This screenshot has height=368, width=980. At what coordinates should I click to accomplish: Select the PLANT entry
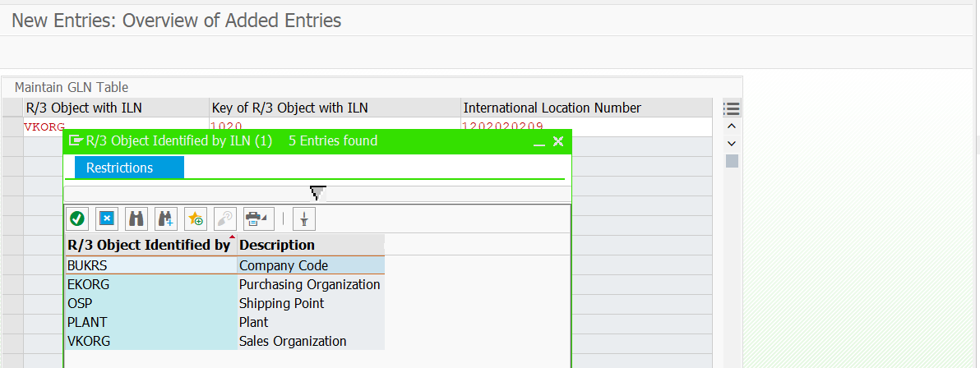[150, 322]
